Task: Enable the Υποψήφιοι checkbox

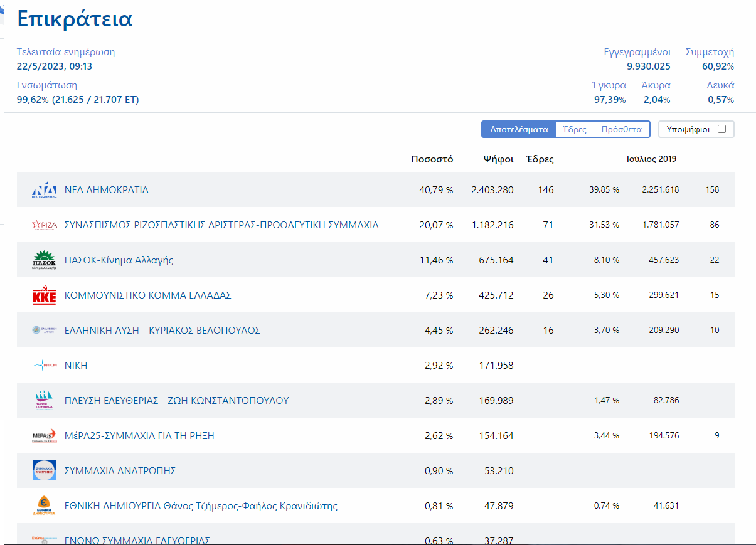Action: tap(721, 129)
